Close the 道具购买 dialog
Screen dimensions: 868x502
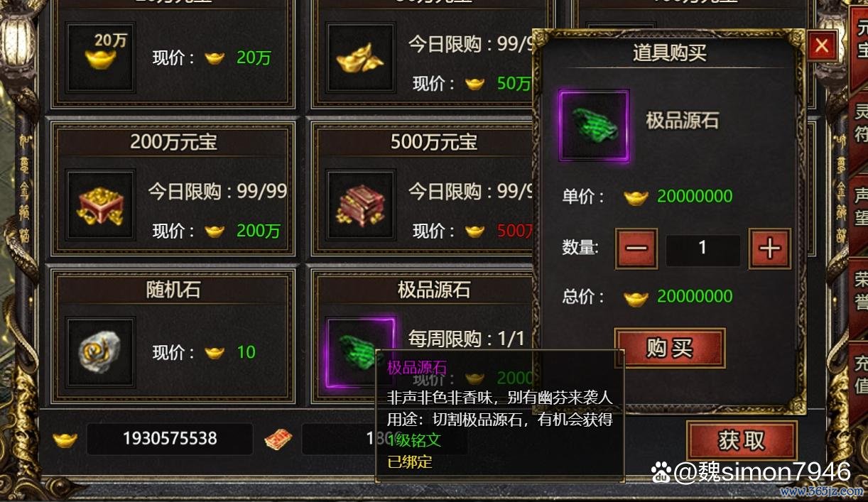(822, 46)
